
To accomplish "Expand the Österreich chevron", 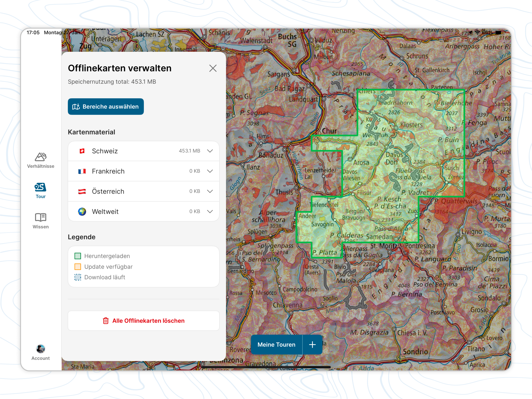I will tap(210, 191).
